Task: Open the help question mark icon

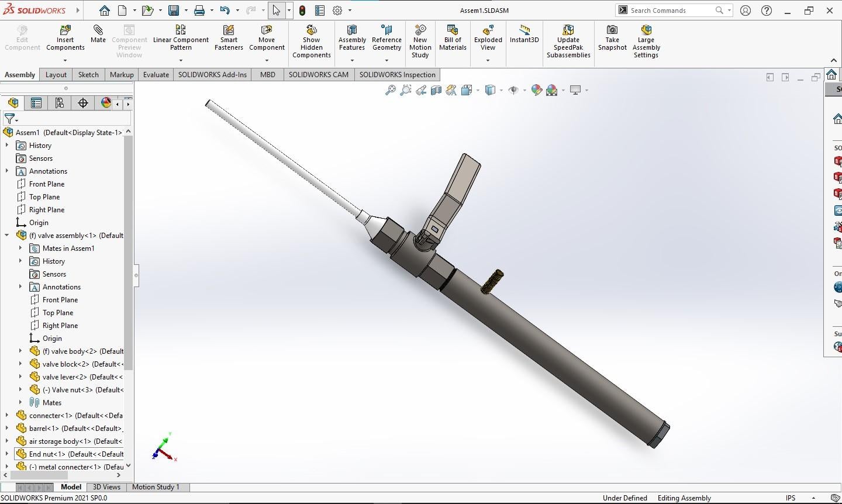Action: (x=767, y=11)
